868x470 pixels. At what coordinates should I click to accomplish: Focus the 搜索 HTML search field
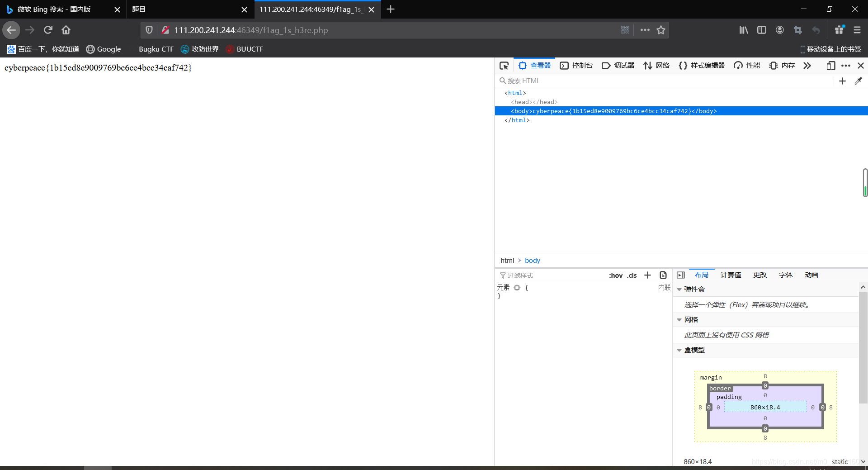[665, 81]
